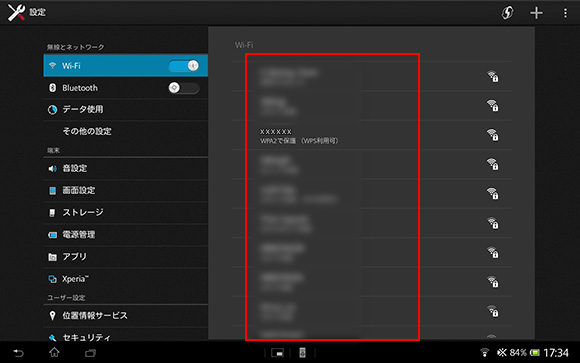Open 電源管理 power management
The height and width of the screenshot is (363, 580).
point(125,235)
